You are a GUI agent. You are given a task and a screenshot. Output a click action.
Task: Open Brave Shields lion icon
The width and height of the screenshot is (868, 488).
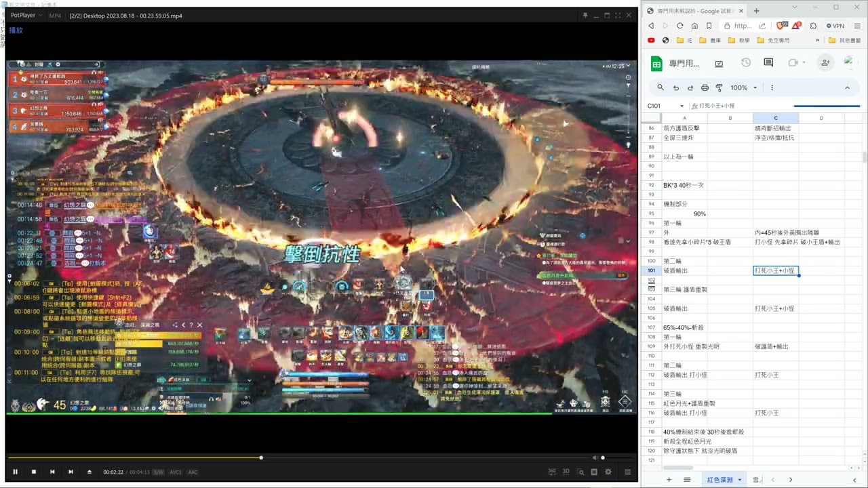[783, 26]
